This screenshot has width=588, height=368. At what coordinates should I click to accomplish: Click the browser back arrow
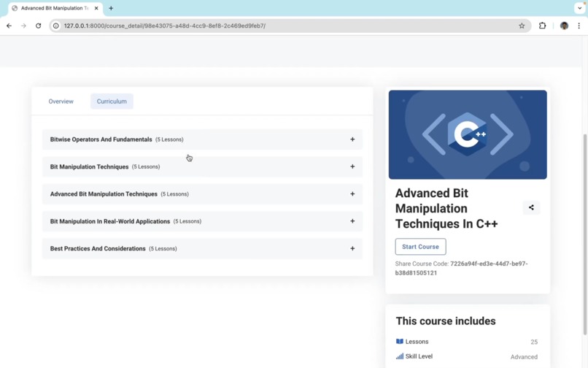(x=9, y=26)
